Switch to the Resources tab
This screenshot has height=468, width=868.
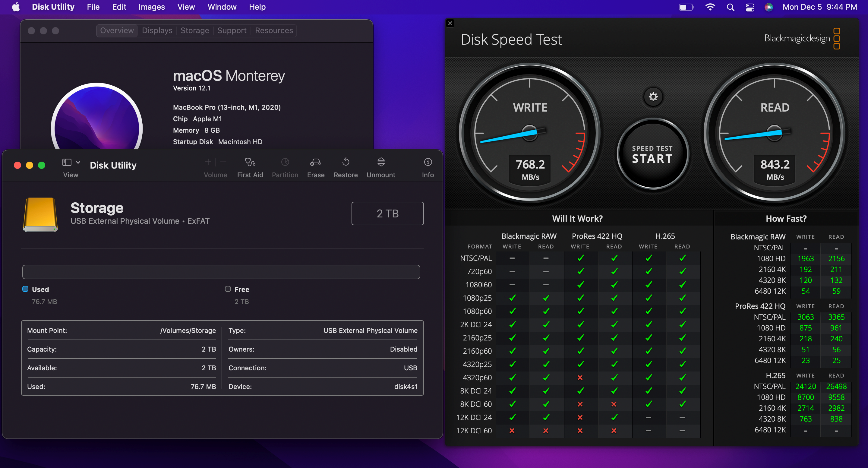274,31
